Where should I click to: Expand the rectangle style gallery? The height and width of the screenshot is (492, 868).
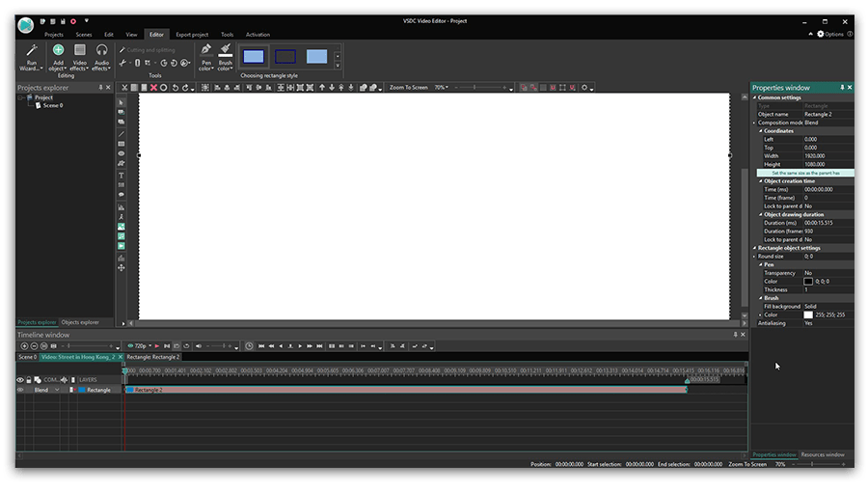point(338,66)
